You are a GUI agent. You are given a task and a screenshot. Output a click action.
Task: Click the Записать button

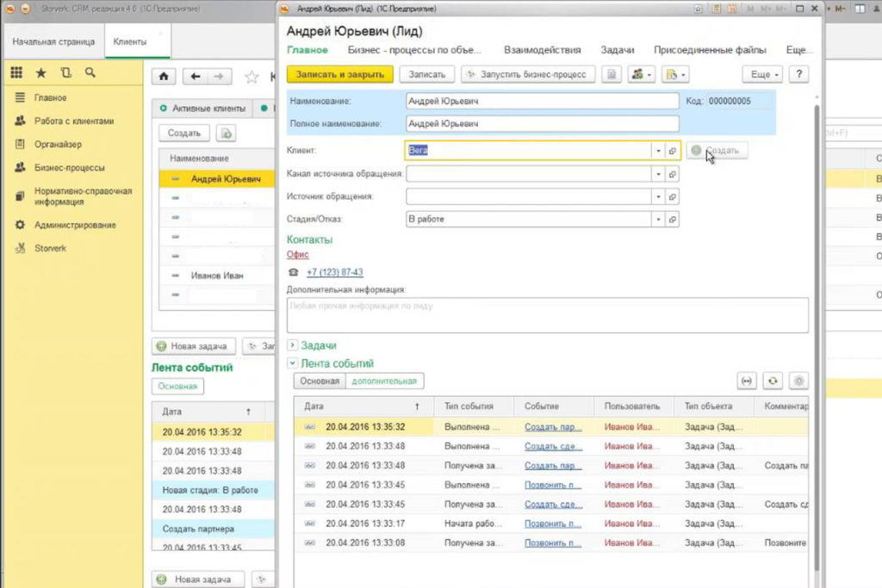427,74
